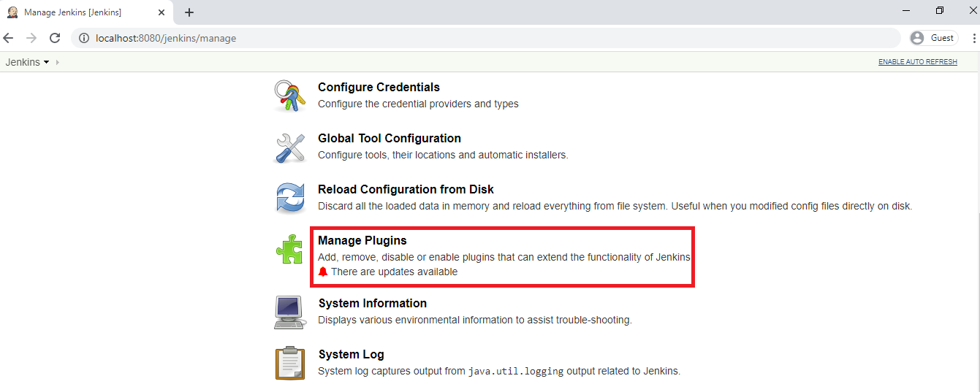
Task: Click the Global Tool Configuration wrench icon
Action: click(289, 147)
